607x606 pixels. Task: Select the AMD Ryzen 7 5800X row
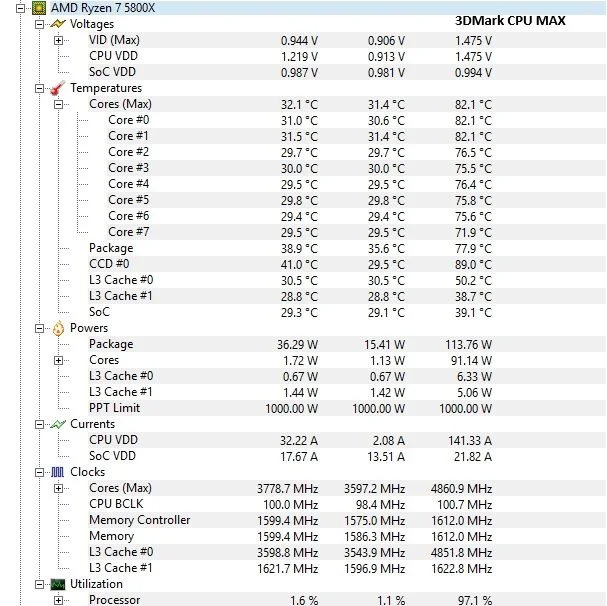coord(328,8)
